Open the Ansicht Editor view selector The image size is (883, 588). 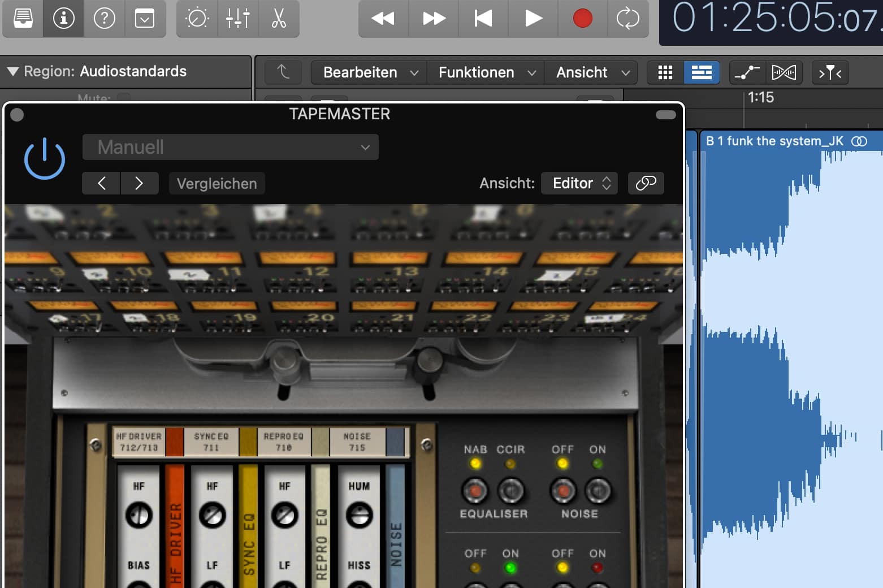(x=580, y=183)
